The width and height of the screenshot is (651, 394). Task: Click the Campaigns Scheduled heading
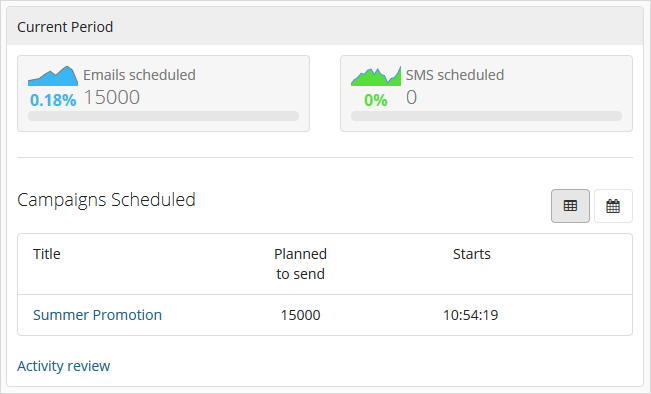pos(106,200)
